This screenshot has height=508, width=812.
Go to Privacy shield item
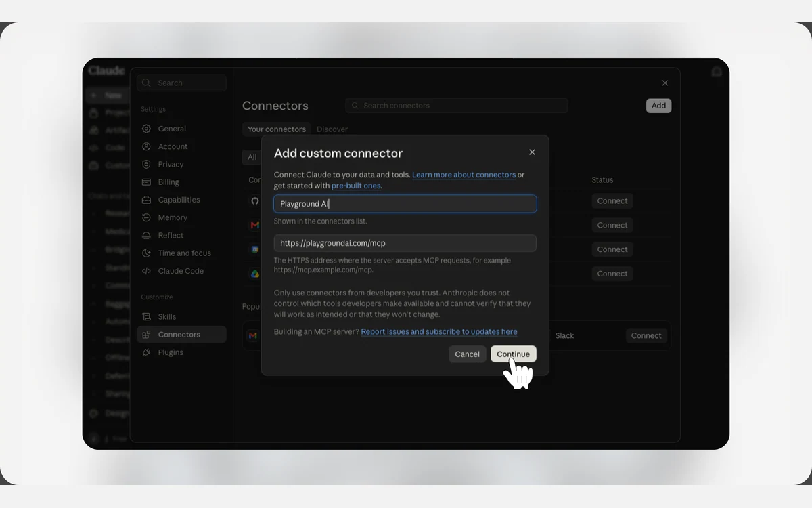pyautogui.click(x=181, y=164)
